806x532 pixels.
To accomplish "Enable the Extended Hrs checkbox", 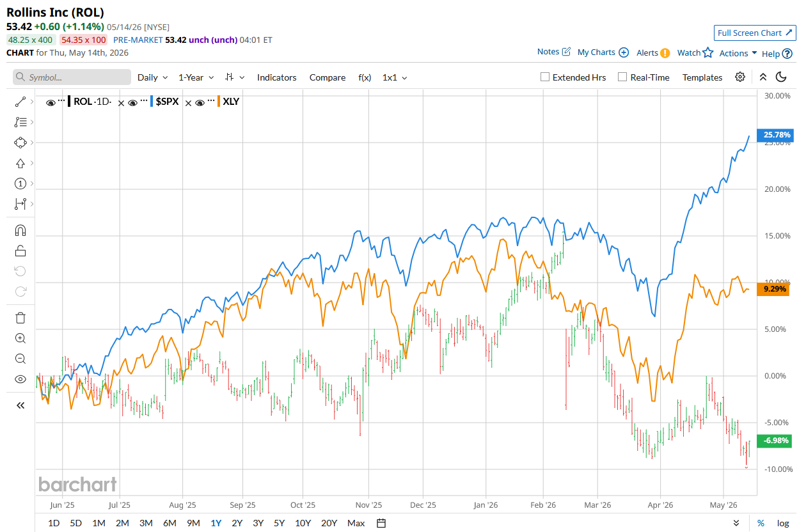I will point(545,77).
